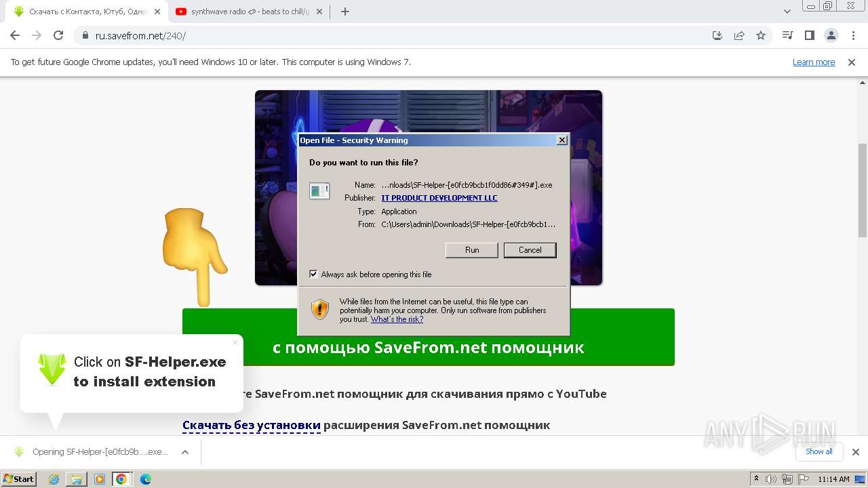
Task: Click the file path From field text
Action: pyautogui.click(x=469, y=224)
